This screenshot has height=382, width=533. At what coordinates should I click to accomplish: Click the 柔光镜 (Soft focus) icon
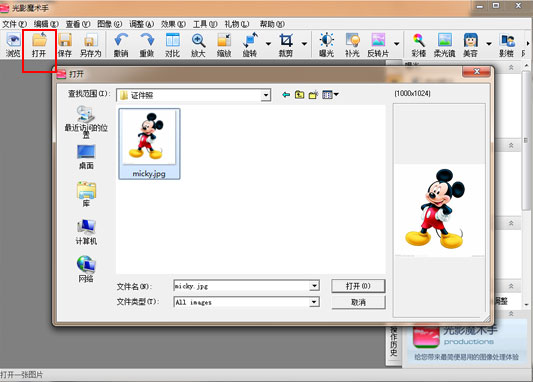click(445, 45)
